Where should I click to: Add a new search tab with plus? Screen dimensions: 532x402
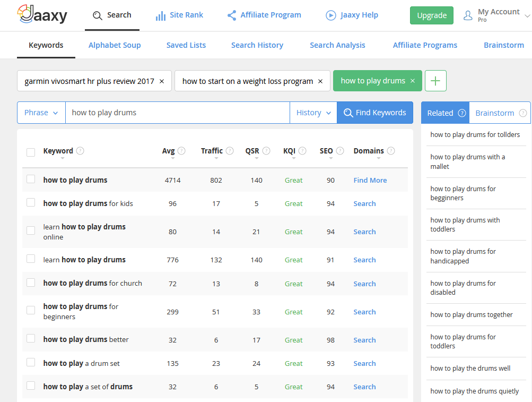pyautogui.click(x=435, y=81)
